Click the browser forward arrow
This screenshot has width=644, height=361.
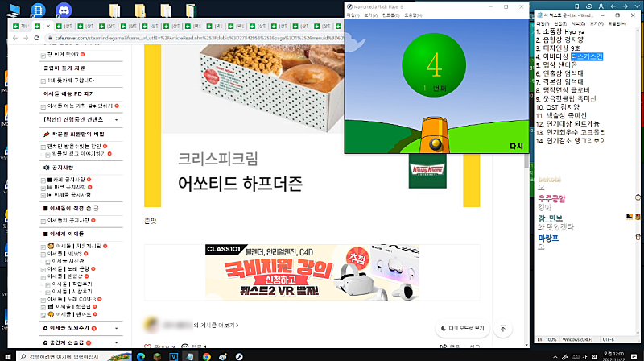[26, 38]
